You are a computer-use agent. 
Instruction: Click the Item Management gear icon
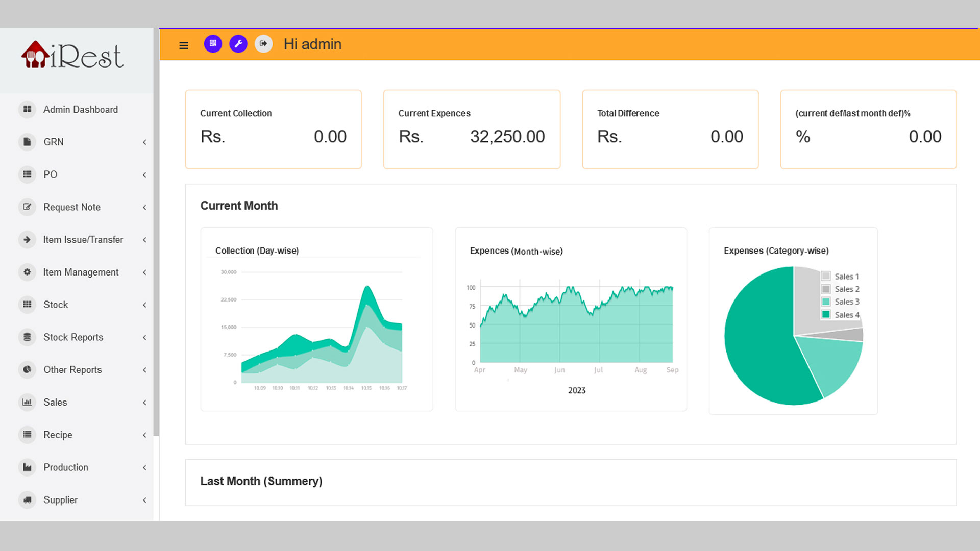pos(27,272)
